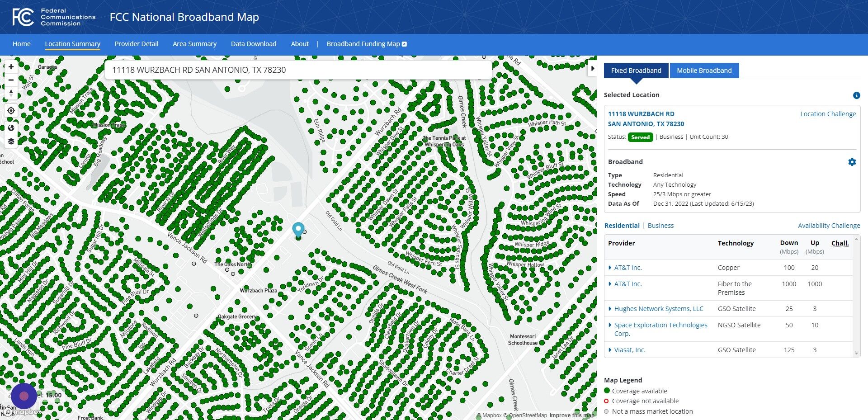868x420 pixels.
Task: Select the Residential providers view
Action: 622,226
